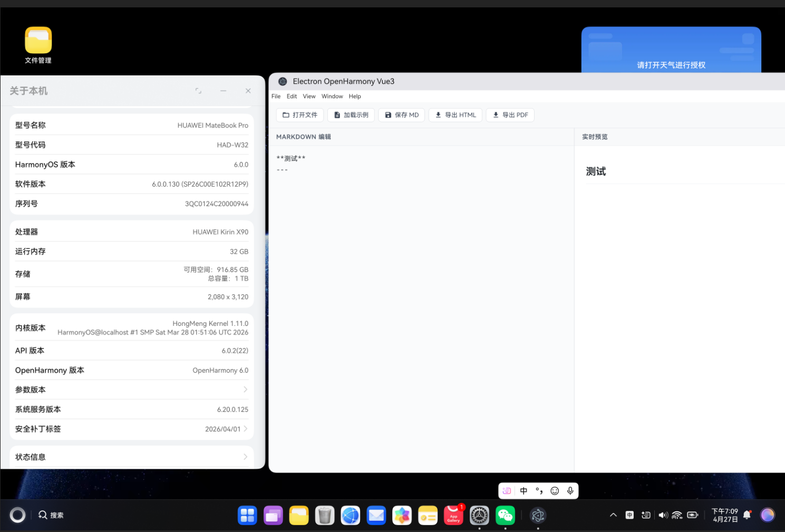Open WeChat in the dock
The height and width of the screenshot is (532, 785).
click(x=506, y=516)
